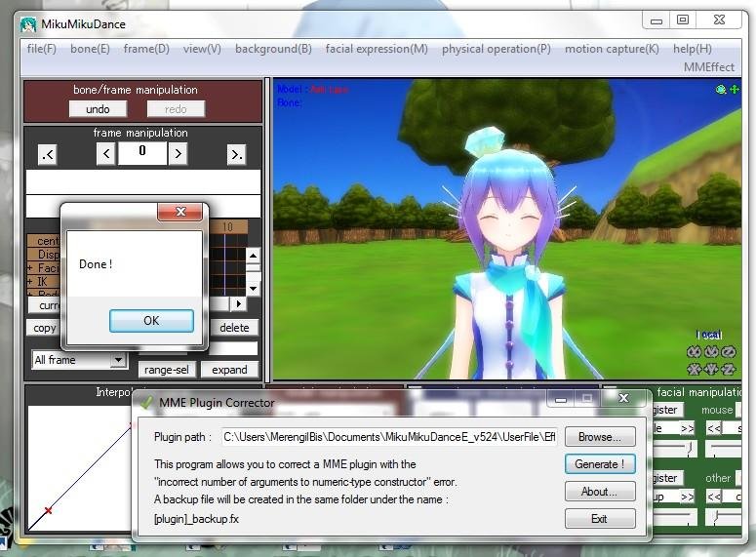Click the slider beneath the 'up' facial field

pyautogui.click(x=675, y=516)
